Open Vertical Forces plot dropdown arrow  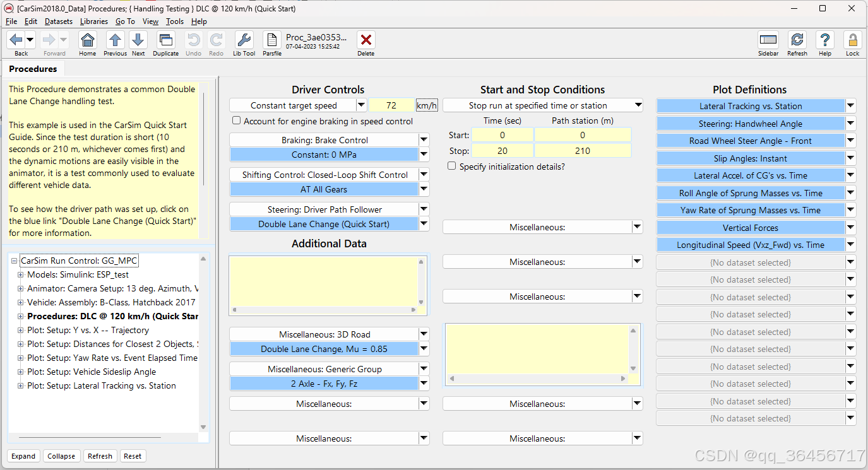pos(851,228)
